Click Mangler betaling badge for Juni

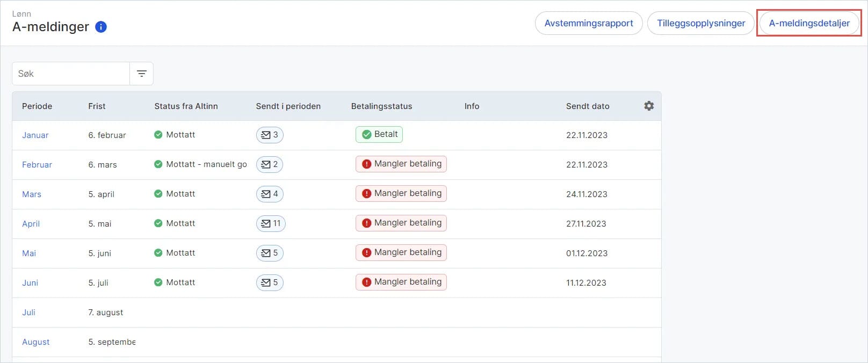pyautogui.click(x=401, y=282)
